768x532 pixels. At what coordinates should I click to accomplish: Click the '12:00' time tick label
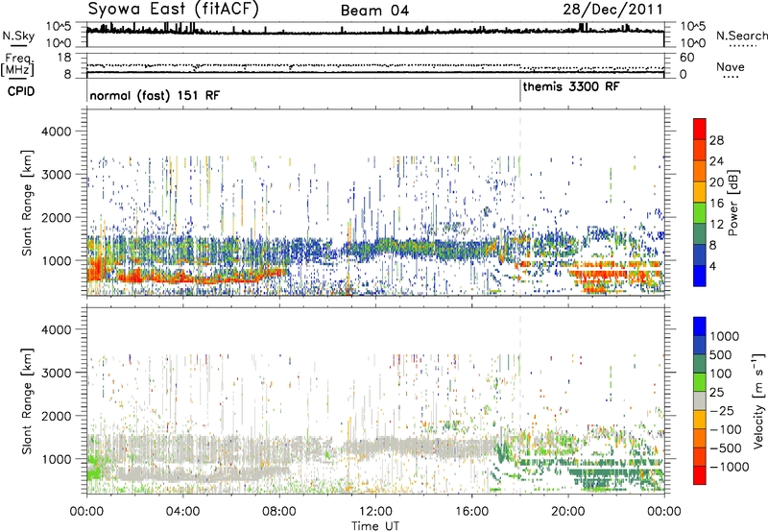click(375, 512)
